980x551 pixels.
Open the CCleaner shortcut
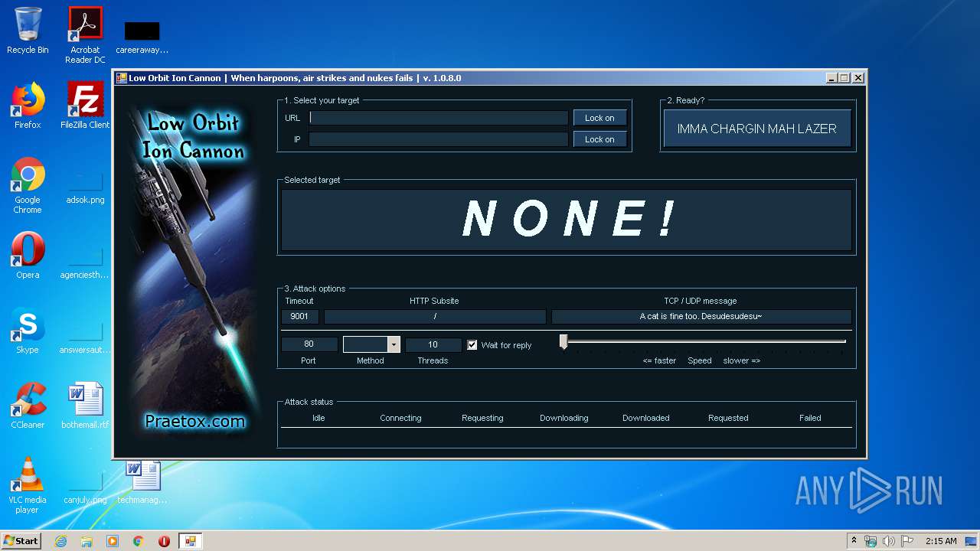(28, 406)
